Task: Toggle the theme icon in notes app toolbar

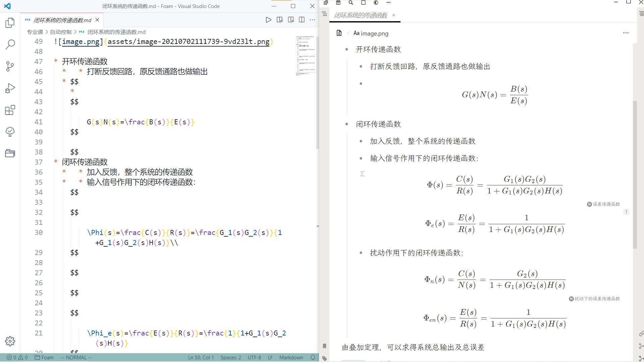Action: tap(376, 3)
